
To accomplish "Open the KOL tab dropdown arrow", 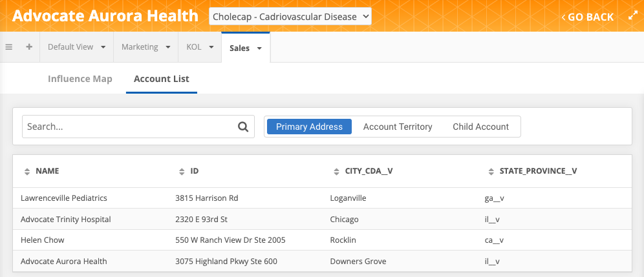I will 211,47.
